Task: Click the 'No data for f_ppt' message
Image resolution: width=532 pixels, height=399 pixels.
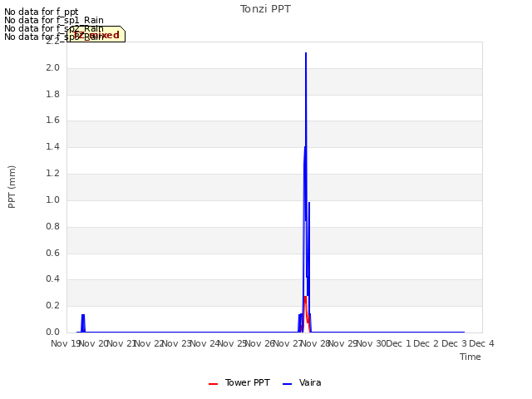Action: click(x=41, y=12)
